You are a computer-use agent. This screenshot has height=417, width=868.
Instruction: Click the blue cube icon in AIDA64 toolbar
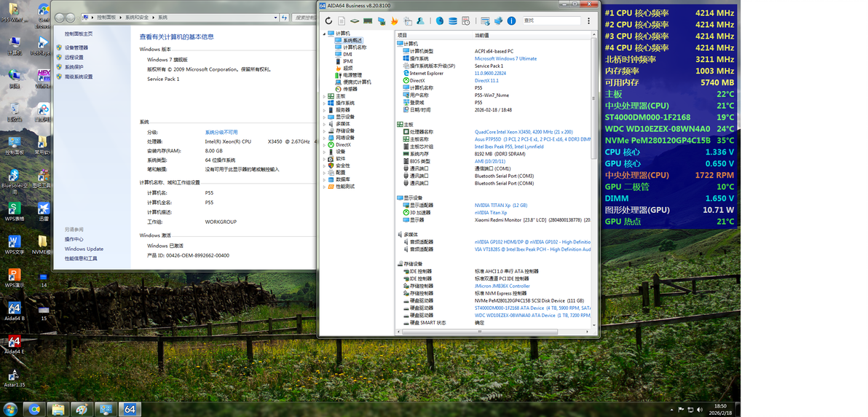tap(498, 21)
